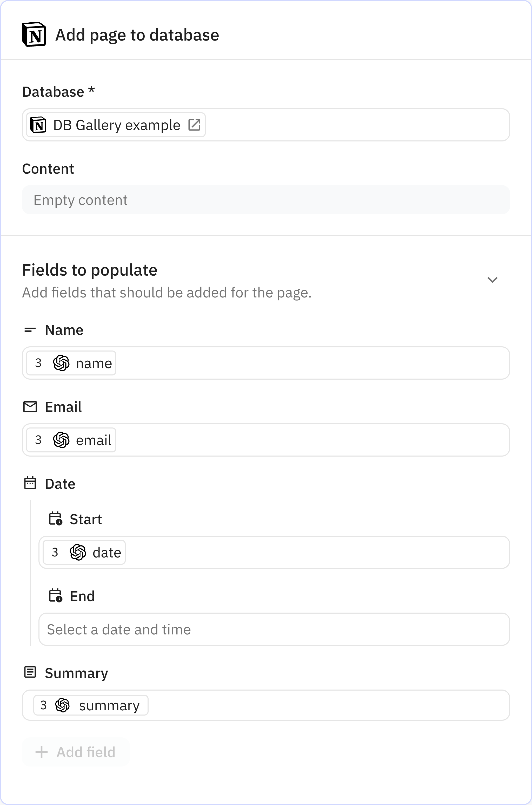Select the AI-generated email variable pill
This screenshot has width=532, height=805.
coord(70,440)
